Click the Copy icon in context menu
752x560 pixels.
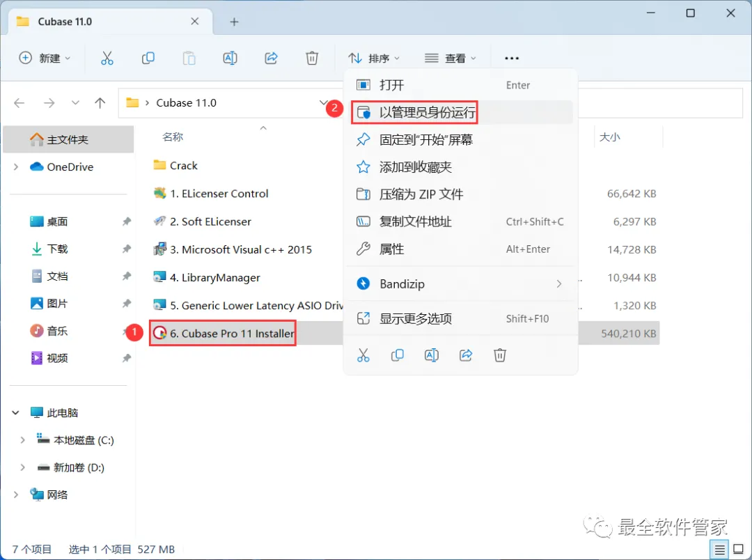tap(397, 355)
